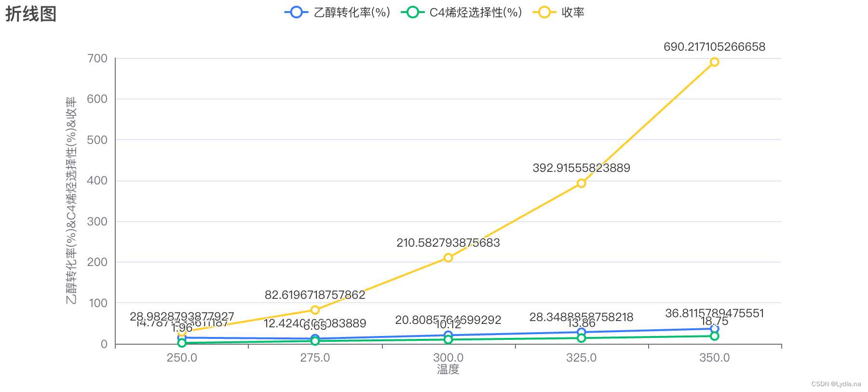Select the yellow data point at 210.582793875683

[x=448, y=258]
